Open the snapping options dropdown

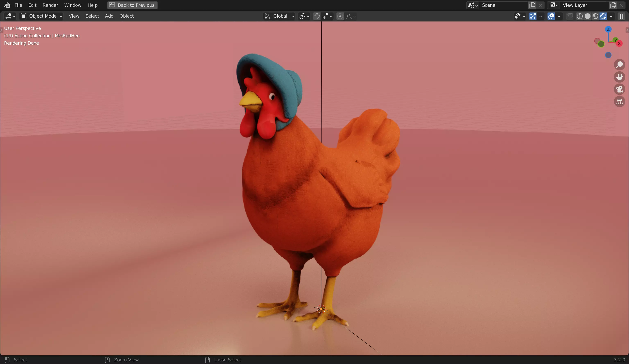pyautogui.click(x=327, y=16)
